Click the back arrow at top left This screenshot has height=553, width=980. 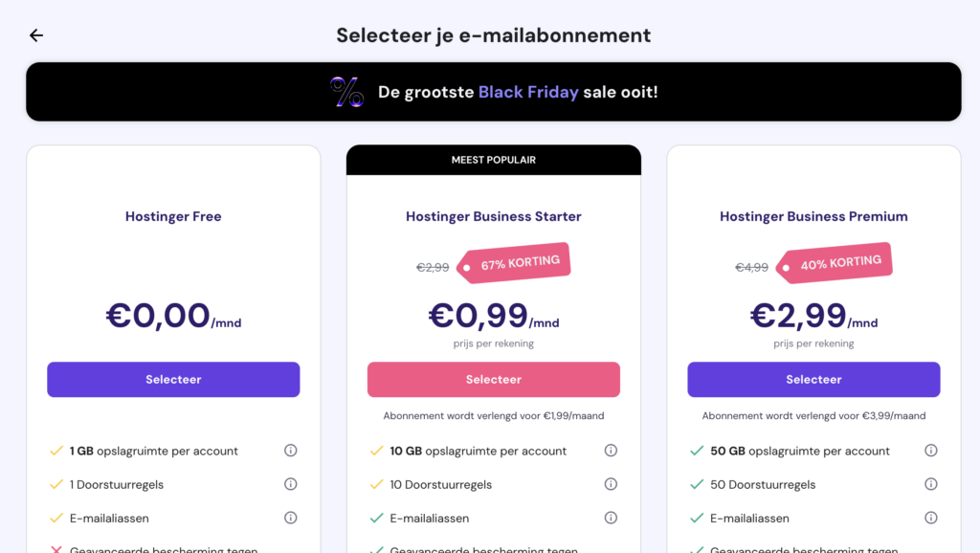36,35
